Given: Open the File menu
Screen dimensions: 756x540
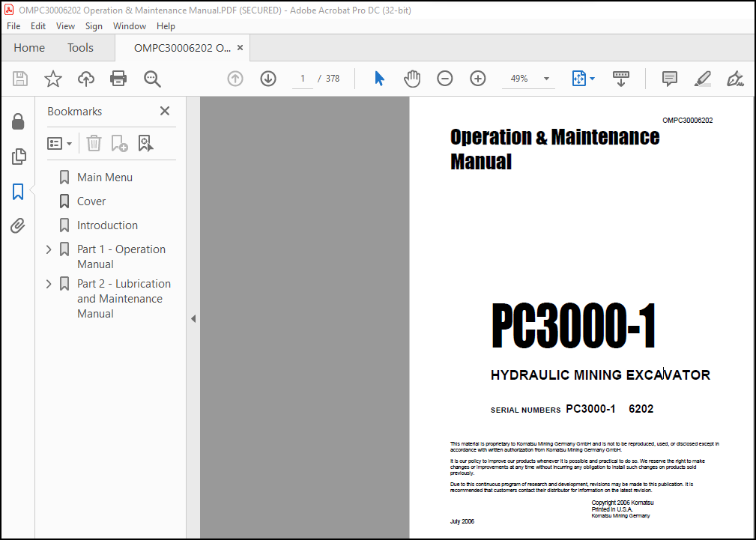Looking at the screenshot, I should (13, 26).
